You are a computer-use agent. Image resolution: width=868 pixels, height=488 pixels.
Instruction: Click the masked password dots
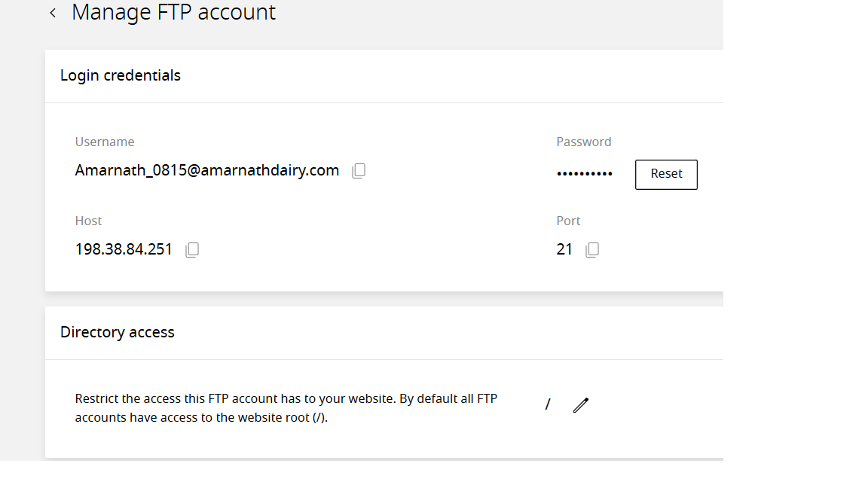(585, 174)
